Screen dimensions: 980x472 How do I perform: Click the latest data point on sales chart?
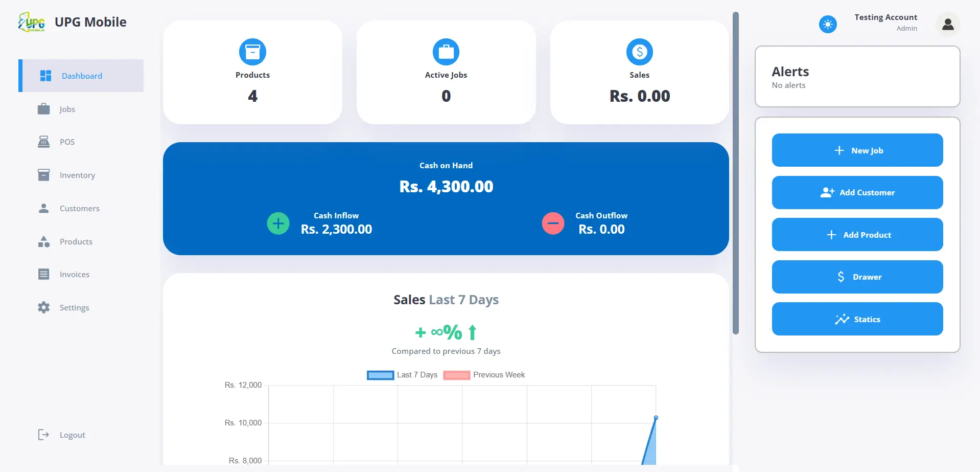(656, 418)
